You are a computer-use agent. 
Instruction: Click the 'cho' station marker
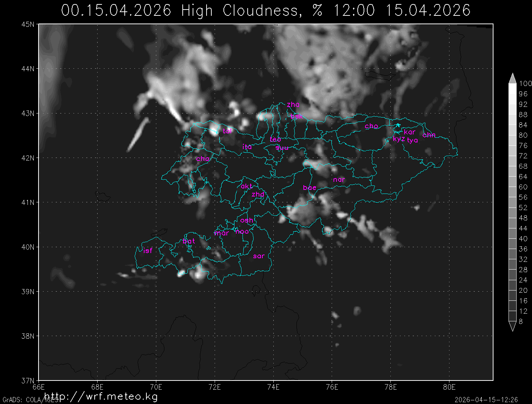pyautogui.click(x=371, y=126)
